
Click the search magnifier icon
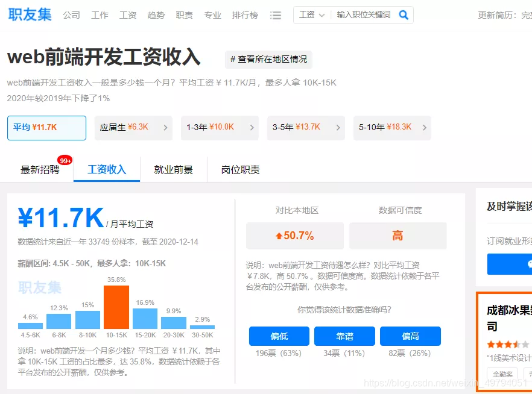pyautogui.click(x=403, y=14)
